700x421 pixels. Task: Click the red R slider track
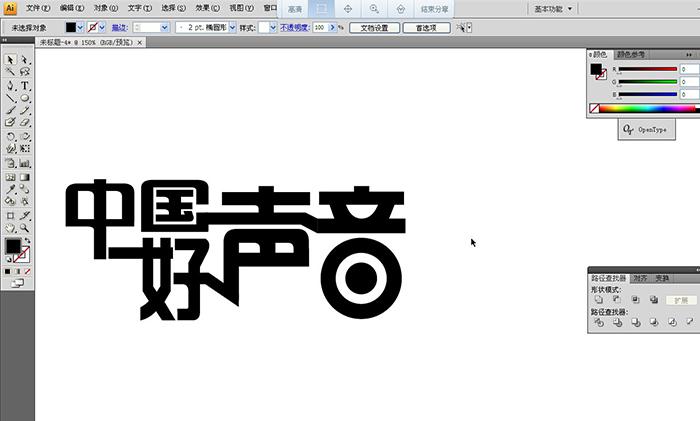pos(647,69)
